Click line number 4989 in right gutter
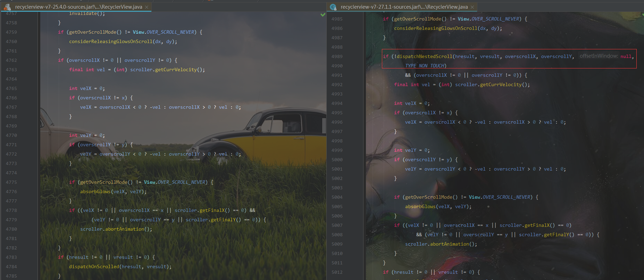Viewport: 644px width, 280px height. point(337,56)
